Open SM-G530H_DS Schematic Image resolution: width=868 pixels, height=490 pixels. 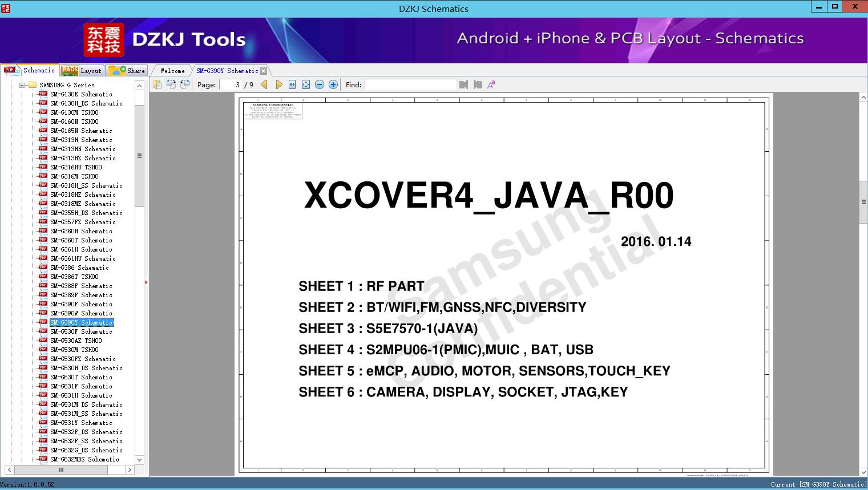[x=86, y=368]
